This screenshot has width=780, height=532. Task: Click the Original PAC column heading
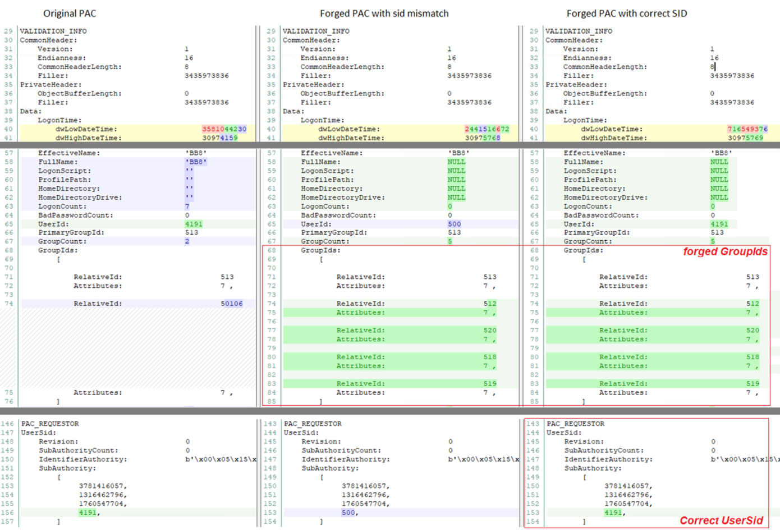tap(70, 13)
